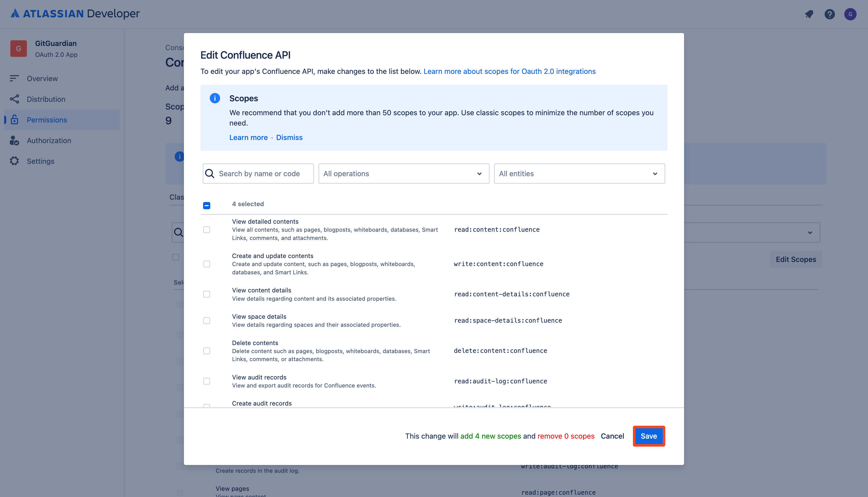Click the read:content-details:confluence code

[512, 294]
